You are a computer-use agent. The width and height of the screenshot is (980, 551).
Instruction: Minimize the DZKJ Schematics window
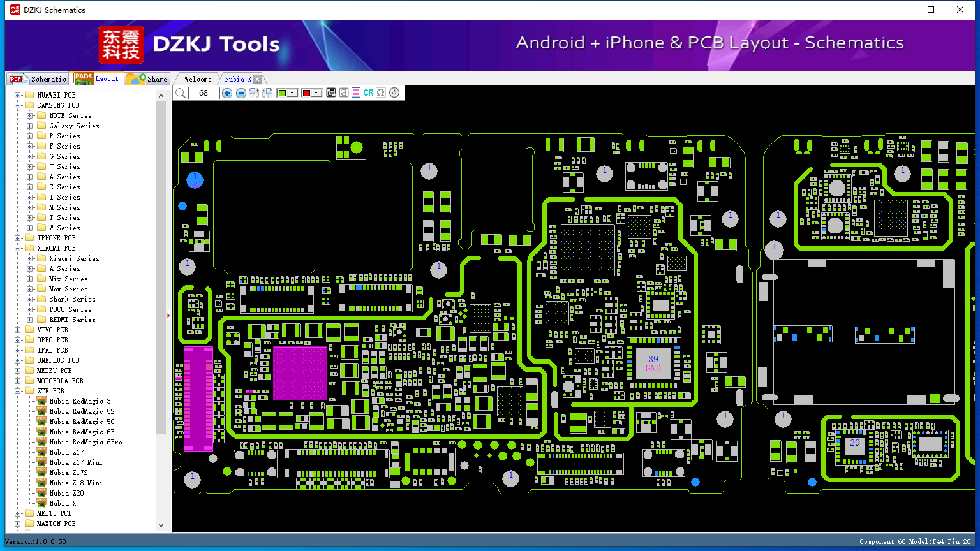[902, 10]
